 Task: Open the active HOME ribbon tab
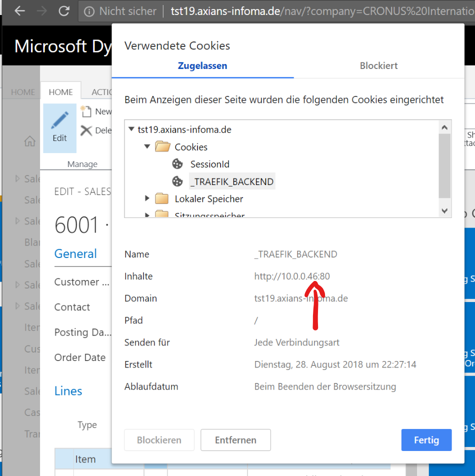point(60,92)
